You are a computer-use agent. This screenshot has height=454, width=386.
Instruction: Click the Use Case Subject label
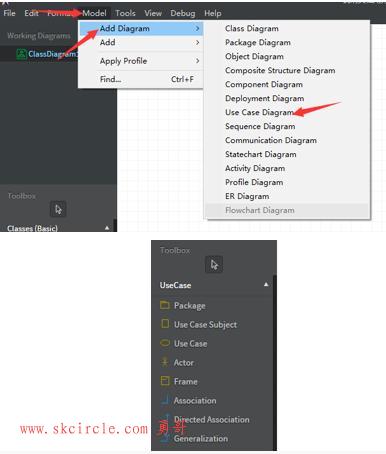pos(205,325)
